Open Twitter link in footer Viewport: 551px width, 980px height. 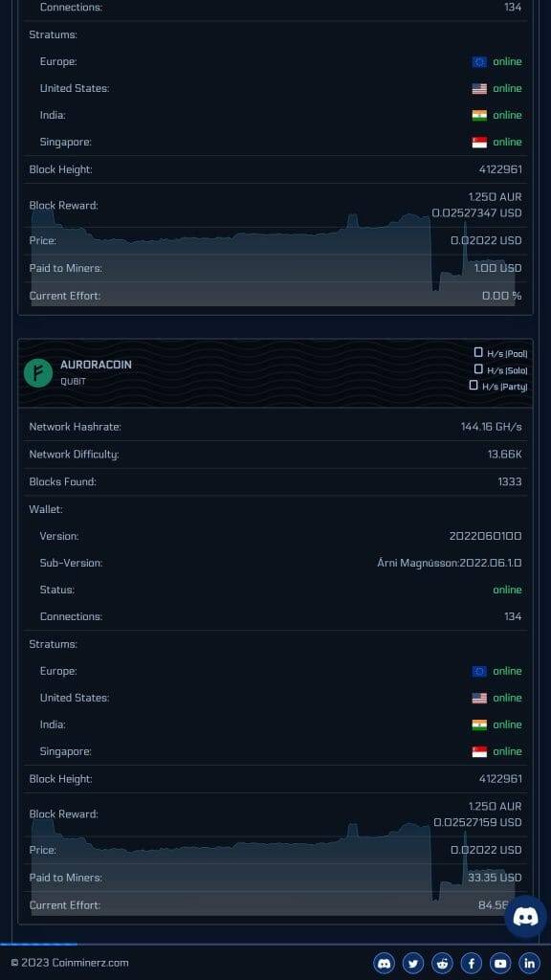click(413, 963)
